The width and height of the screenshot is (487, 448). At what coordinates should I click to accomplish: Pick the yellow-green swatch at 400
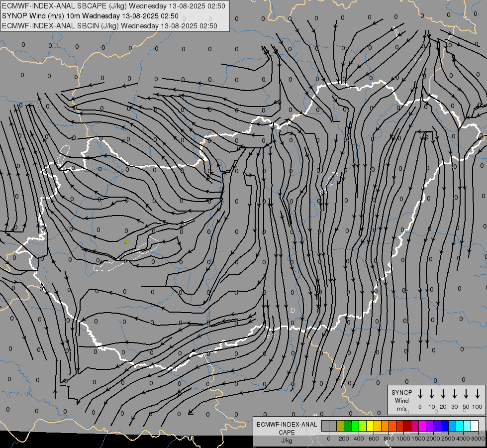pos(363,426)
